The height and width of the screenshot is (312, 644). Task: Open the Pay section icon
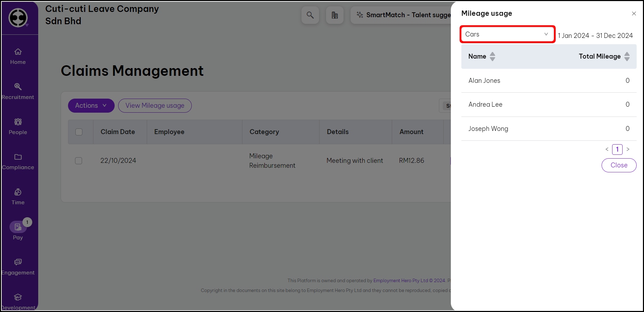18,227
